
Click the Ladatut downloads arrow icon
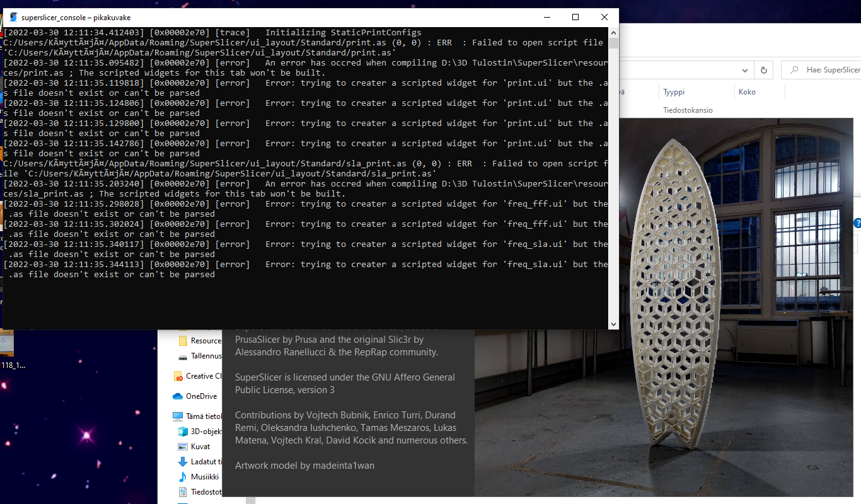pos(182,462)
